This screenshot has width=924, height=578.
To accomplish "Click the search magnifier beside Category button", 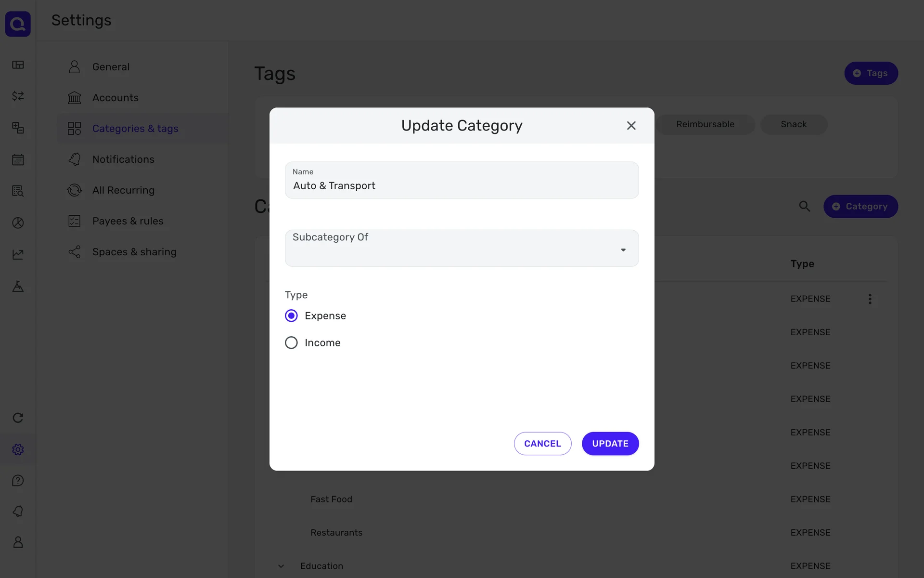I will pyautogui.click(x=804, y=207).
